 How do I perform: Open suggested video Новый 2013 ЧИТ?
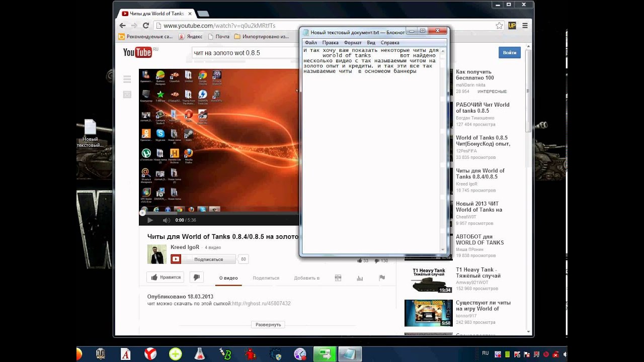[x=479, y=207]
